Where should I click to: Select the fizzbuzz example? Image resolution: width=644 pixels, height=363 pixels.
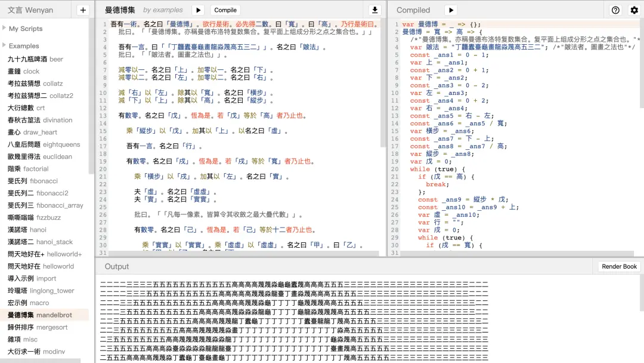point(44,217)
